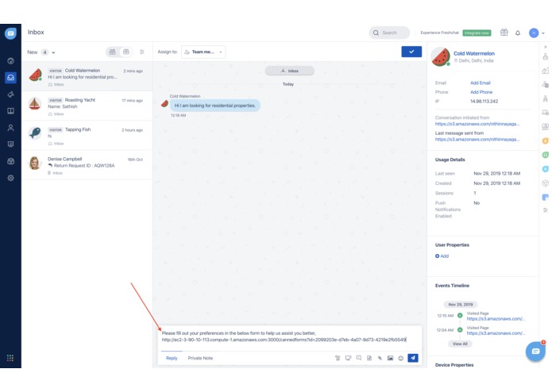
Task: Open user profile icon in right rail
Action: pyautogui.click(x=546, y=56)
